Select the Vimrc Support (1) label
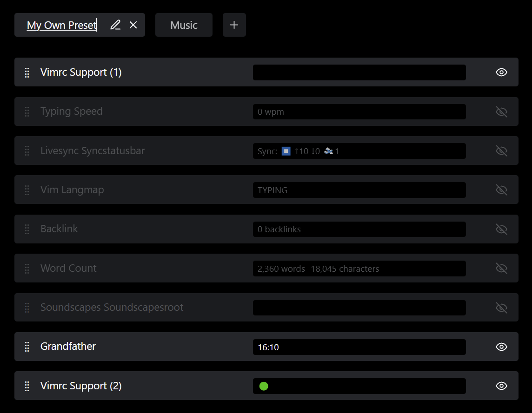Screen dimensions: 532x413 point(81,72)
